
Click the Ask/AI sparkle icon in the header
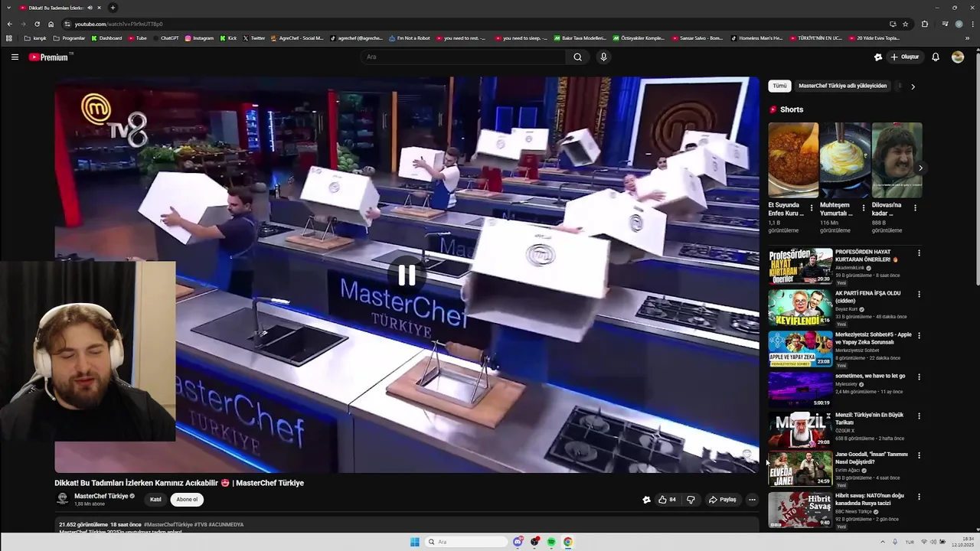tap(878, 57)
